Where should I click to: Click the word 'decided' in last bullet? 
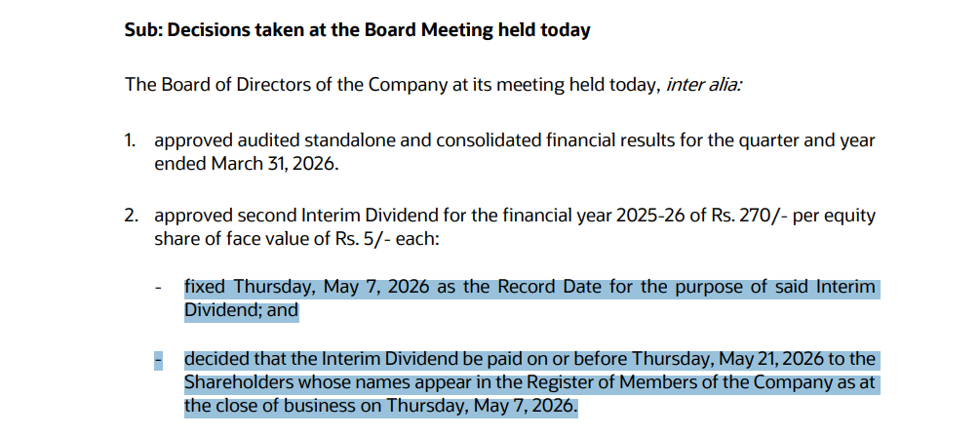tap(215, 361)
